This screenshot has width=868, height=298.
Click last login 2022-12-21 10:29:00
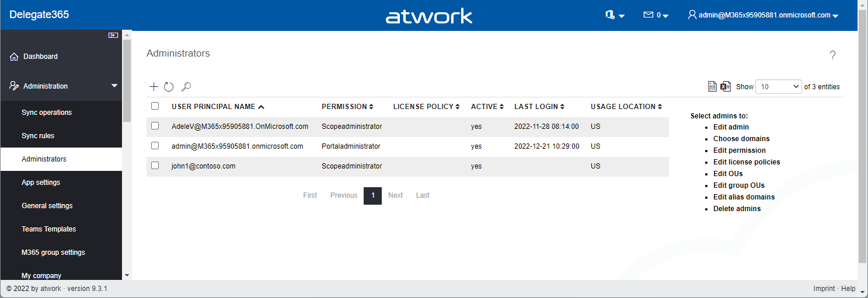click(547, 146)
